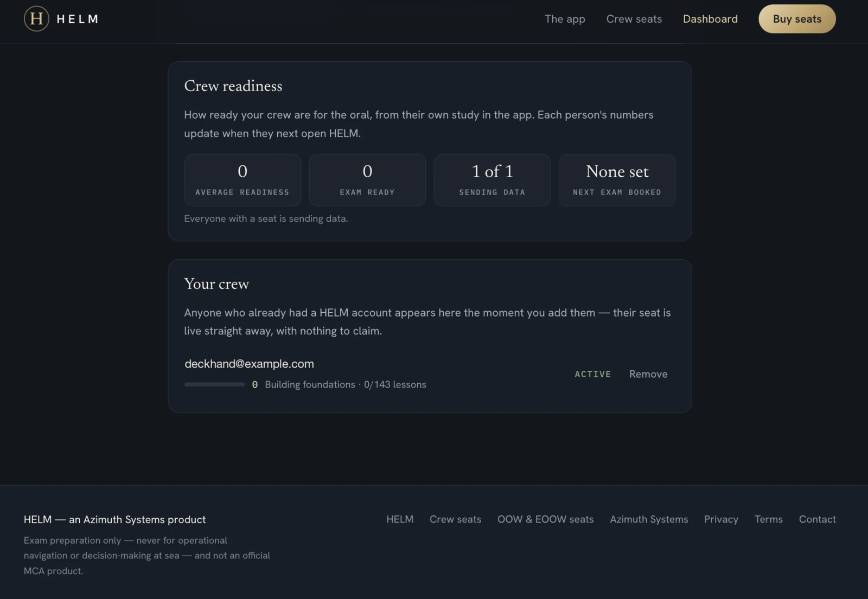Viewport: 868px width, 599px height.
Task: Click the 1 of 1 Sending Data card
Action: tap(492, 180)
